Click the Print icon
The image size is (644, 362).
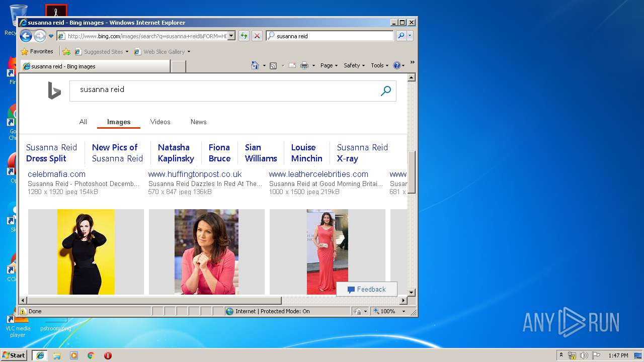pos(304,65)
